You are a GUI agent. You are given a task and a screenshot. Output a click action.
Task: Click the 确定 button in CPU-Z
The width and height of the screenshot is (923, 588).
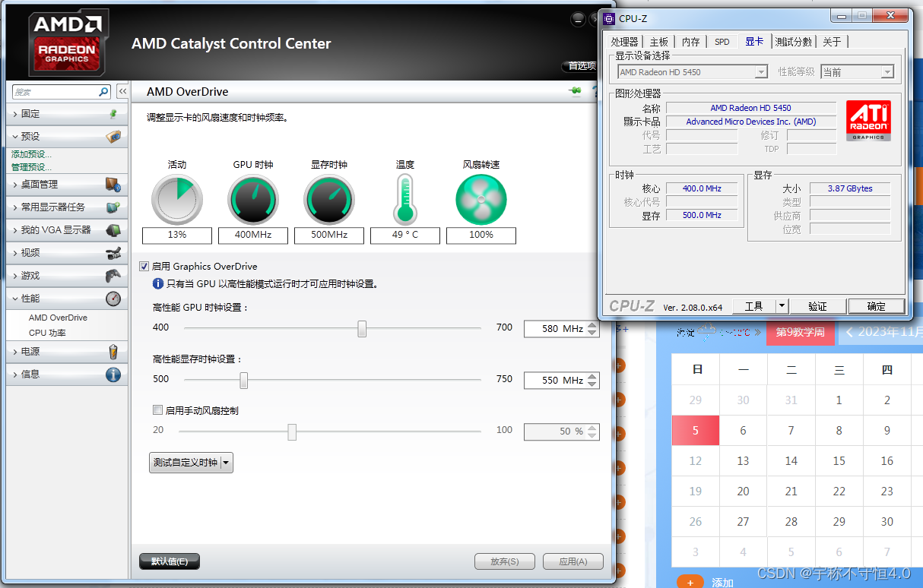tap(877, 306)
